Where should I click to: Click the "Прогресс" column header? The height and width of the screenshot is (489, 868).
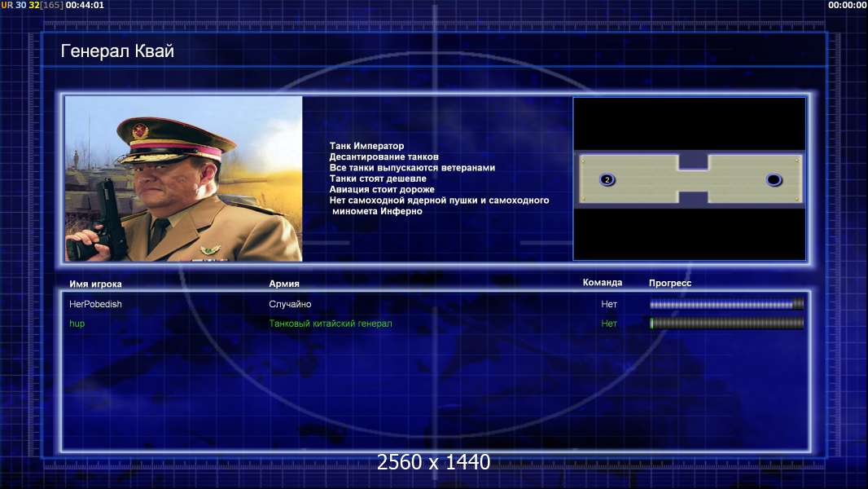pos(670,283)
